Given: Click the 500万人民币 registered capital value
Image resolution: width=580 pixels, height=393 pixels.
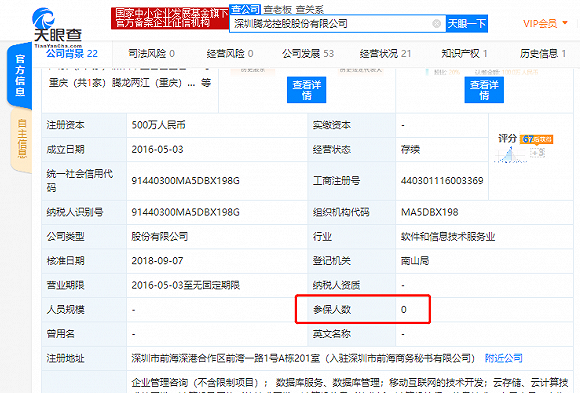Looking at the screenshot, I should (158, 125).
